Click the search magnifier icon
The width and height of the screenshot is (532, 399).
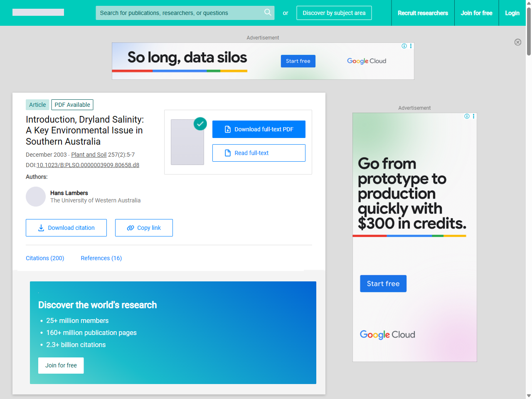268,12
